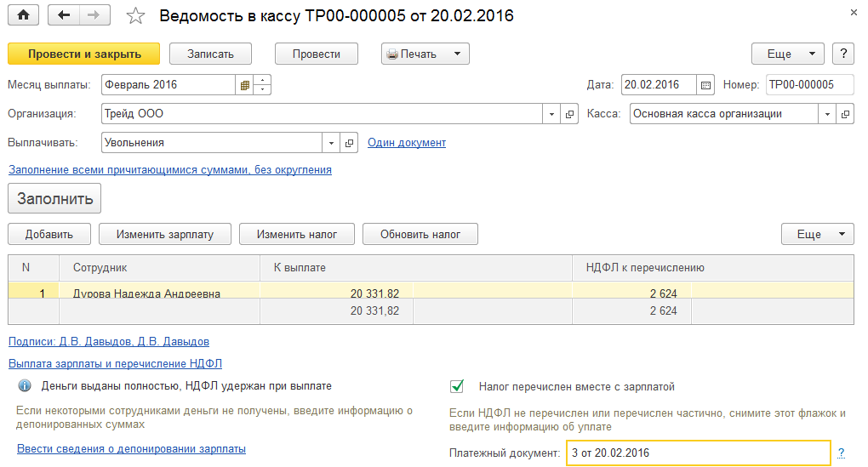Add document to favorites with star icon
The height and width of the screenshot is (467, 868).
[134, 16]
